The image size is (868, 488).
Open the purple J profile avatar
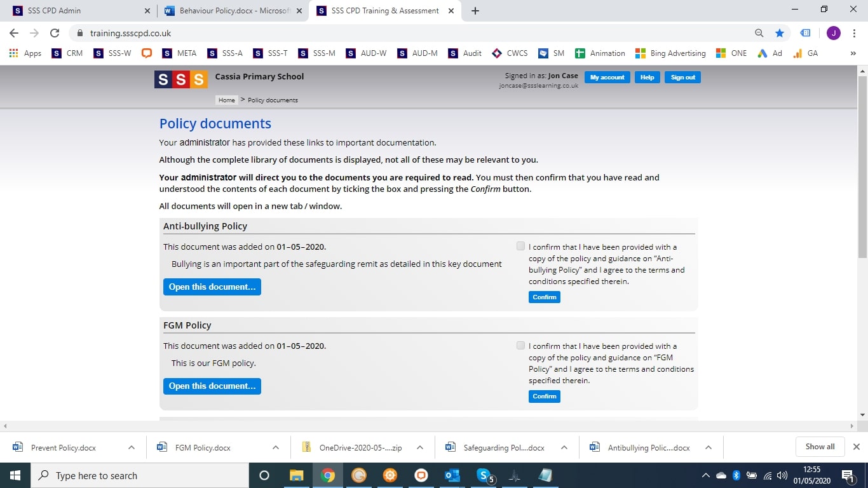[834, 33]
